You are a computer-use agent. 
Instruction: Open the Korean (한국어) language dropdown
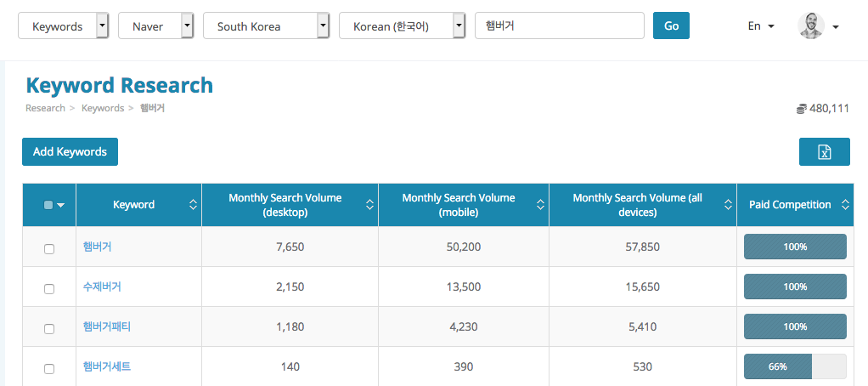click(x=402, y=26)
